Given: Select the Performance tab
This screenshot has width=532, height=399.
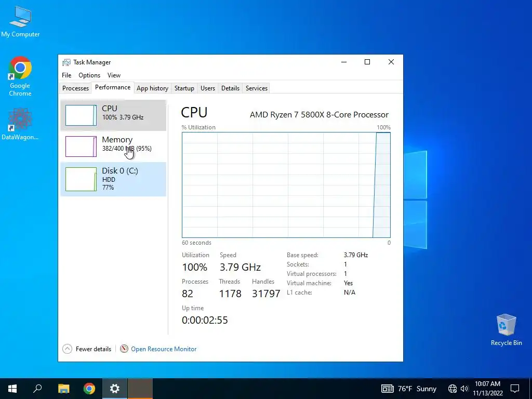Looking at the screenshot, I should pos(113,87).
